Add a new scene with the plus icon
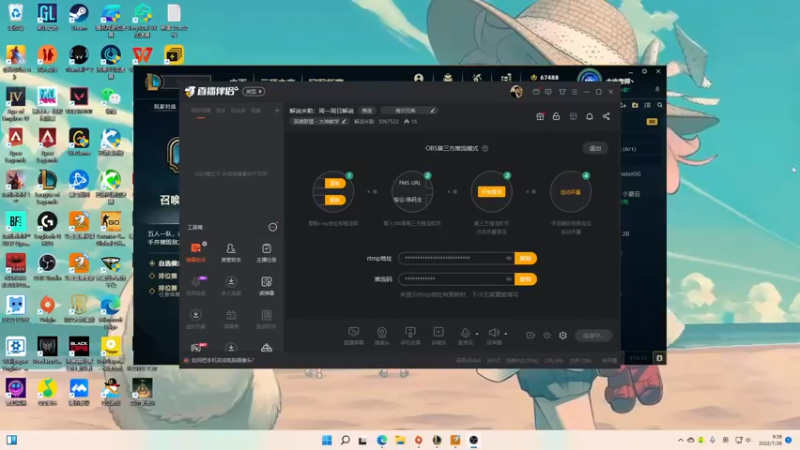Viewport: 800px width, 450px height. point(277,110)
